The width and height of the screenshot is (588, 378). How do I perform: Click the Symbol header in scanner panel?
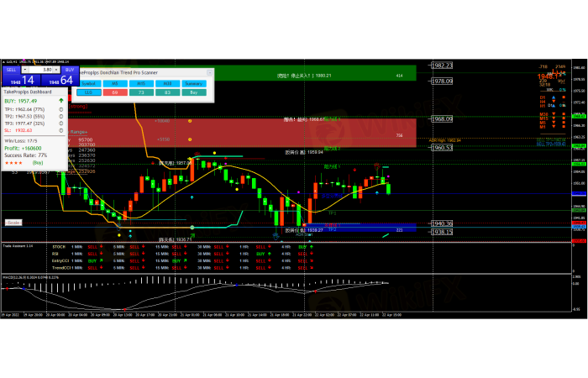[x=88, y=83]
